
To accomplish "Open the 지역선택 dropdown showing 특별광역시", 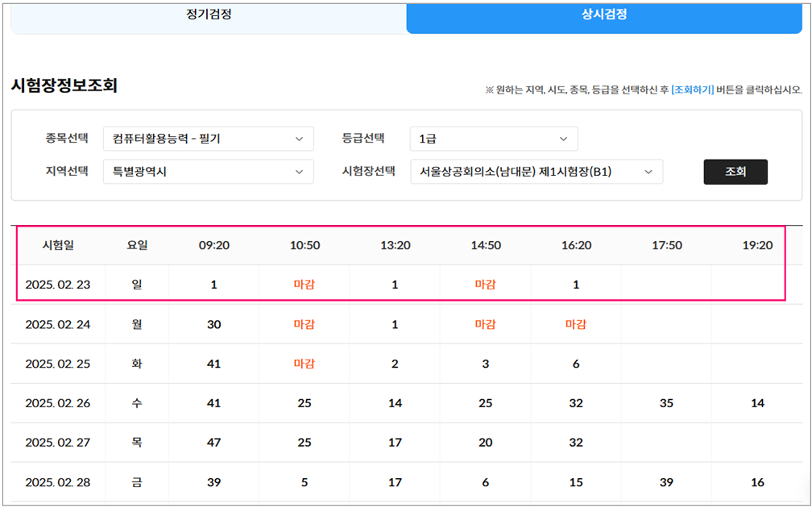I will [x=209, y=172].
